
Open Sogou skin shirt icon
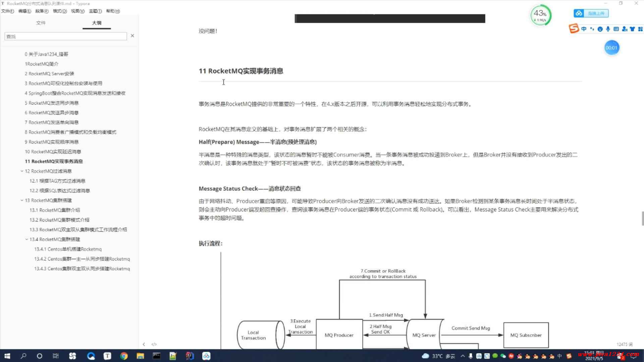[632, 29]
